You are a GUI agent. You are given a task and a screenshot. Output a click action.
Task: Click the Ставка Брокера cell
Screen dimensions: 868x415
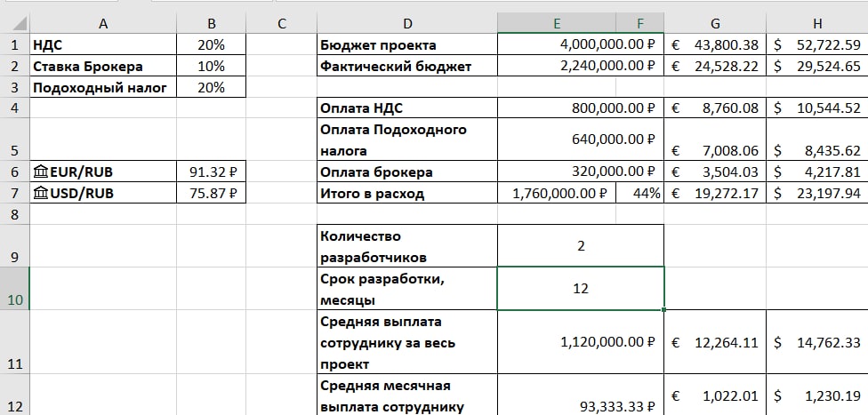point(103,66)
